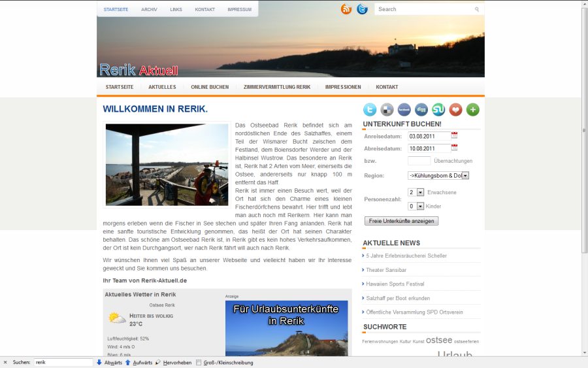Enable Groß-/Kleinschreibung checkbox
This screenshot has width=588, height=368.
[199, 362]
